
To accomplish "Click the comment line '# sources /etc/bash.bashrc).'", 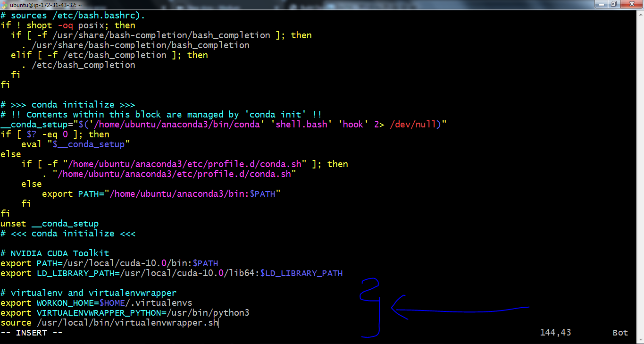I will point(73,16).
